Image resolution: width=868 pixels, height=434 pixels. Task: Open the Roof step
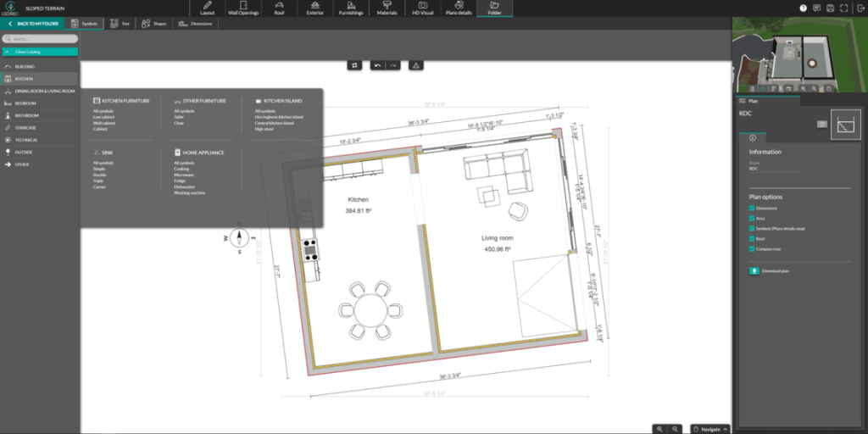pos(280,8)
